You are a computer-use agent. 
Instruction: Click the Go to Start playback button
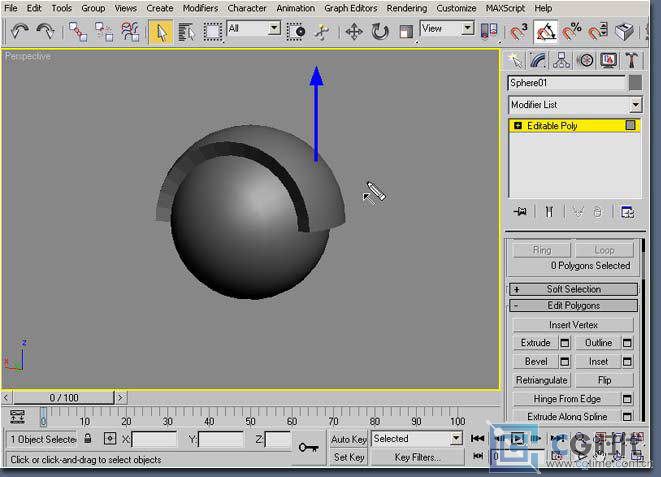[x=477, y=439]
